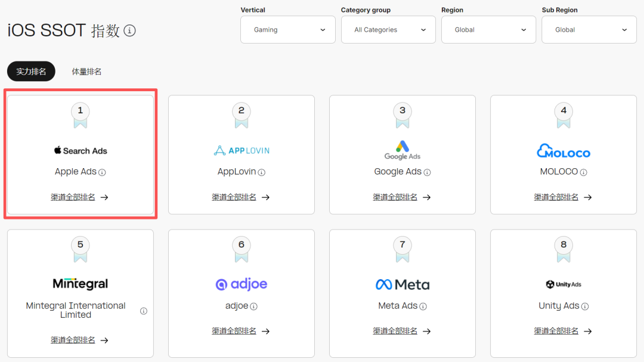
Task: Click the AppLovin logo
Action: (241, 150)
